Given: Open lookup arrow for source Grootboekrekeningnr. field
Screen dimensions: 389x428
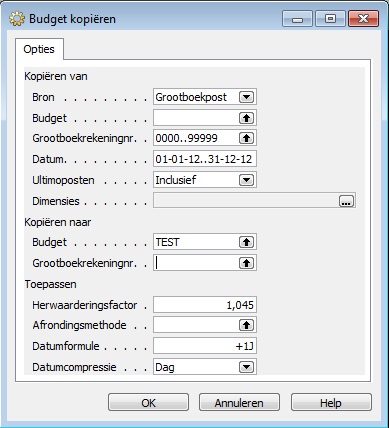Looking at the screenshot, I should click(x=246, y=138).
